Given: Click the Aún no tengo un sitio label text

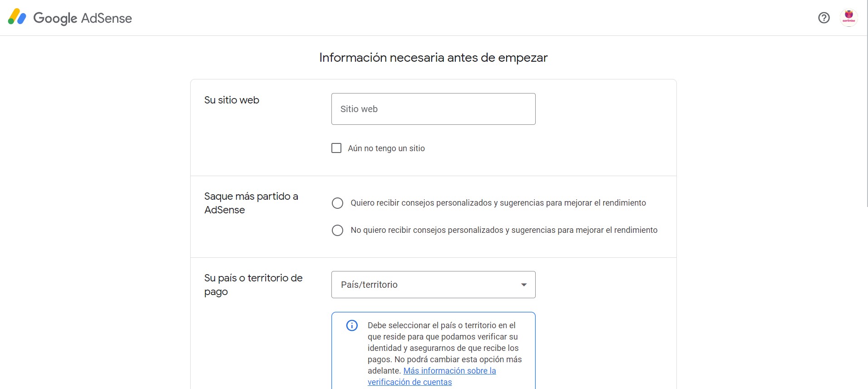Looking at the screenshot, I should pos(386,148).
